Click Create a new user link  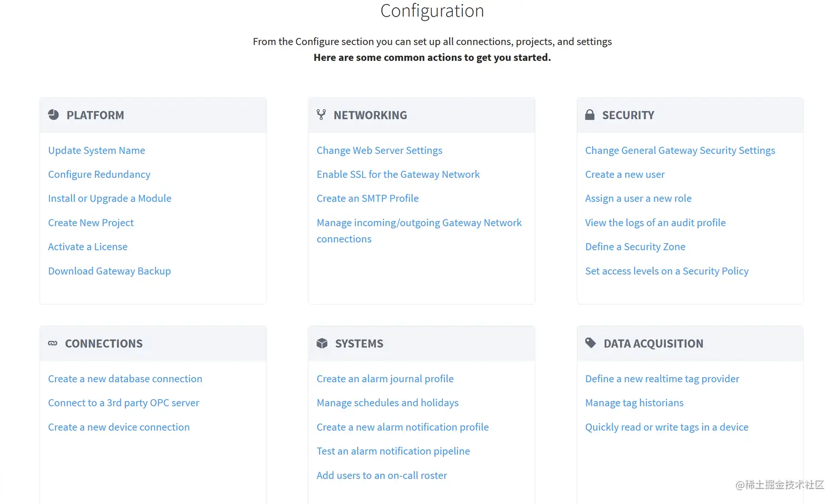click(x=625, y=174)
